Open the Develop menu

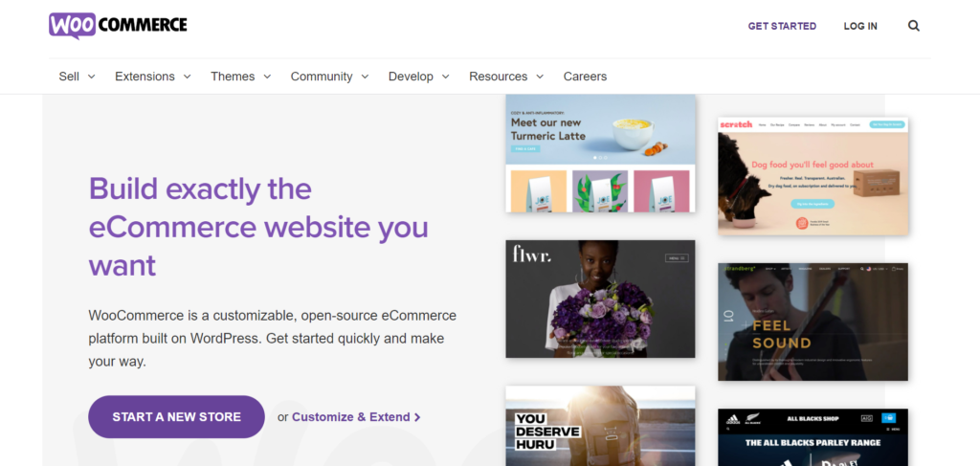tap(411, 77)
